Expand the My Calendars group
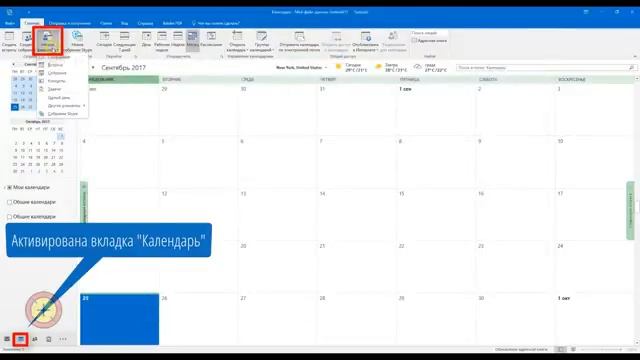The image size is (640, 360). pyautogui.click(x=4, y=187)
